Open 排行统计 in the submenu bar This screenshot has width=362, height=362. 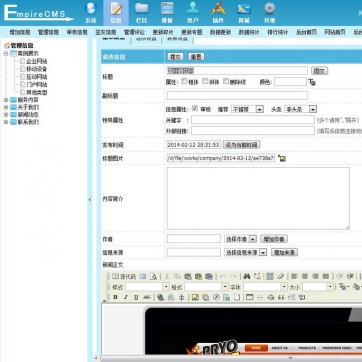(x=278, y=32)
